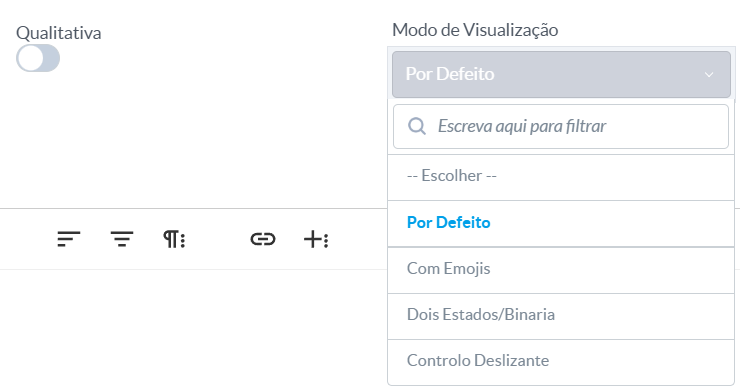740x388 pixels.
Task: Click the Qualitativa label text
Action: [59, 33]
